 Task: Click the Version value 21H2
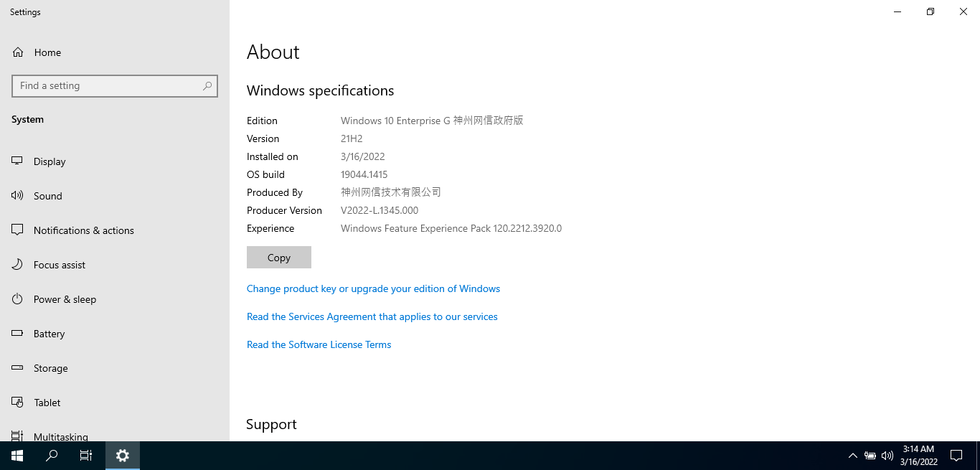(x=353, y=138)
